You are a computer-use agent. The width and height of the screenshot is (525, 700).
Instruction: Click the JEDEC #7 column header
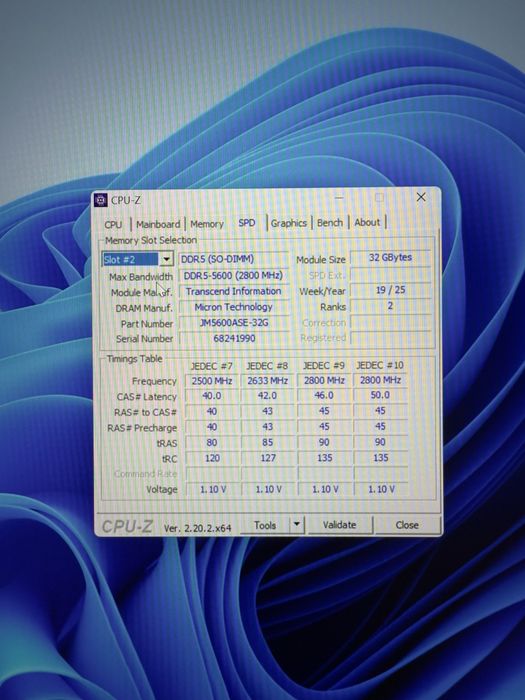212,366
